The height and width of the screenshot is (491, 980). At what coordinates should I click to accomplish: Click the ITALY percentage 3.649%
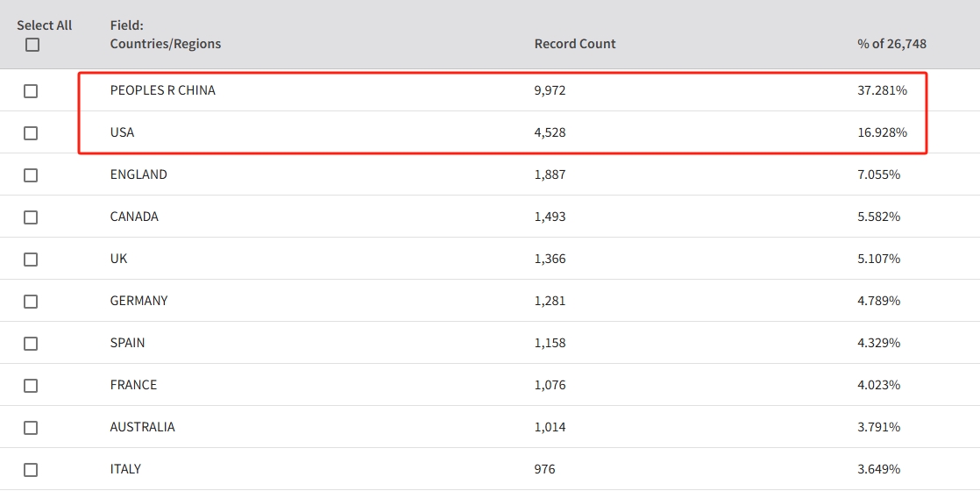pyautogui.click(x=878, y=469)
